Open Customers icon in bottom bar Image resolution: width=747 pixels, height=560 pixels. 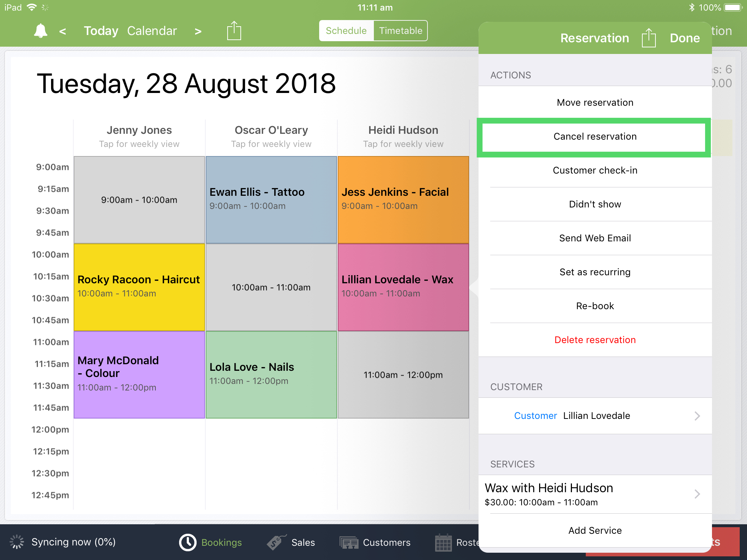pyautogui.click(x=349, y=542)
